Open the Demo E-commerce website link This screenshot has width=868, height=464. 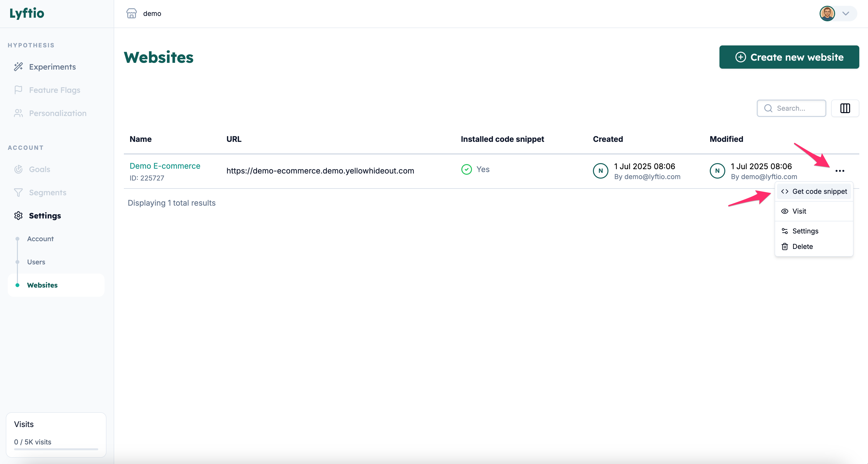165,166
